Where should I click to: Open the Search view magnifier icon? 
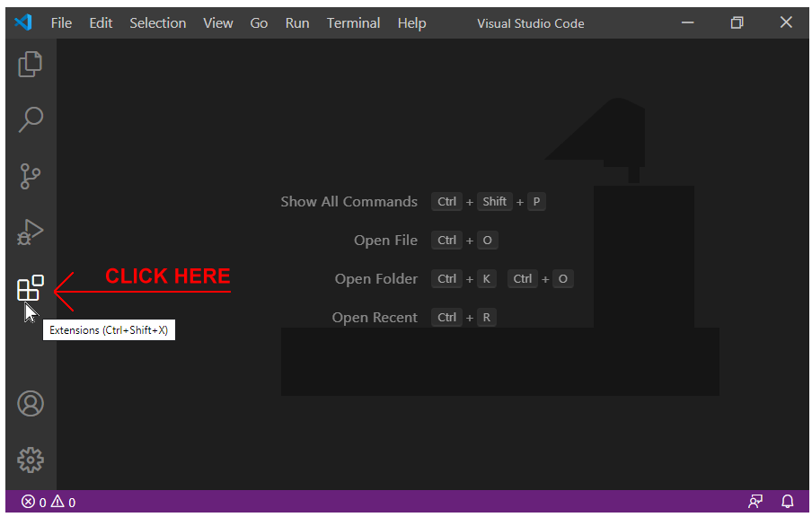[x=31, y=119]
